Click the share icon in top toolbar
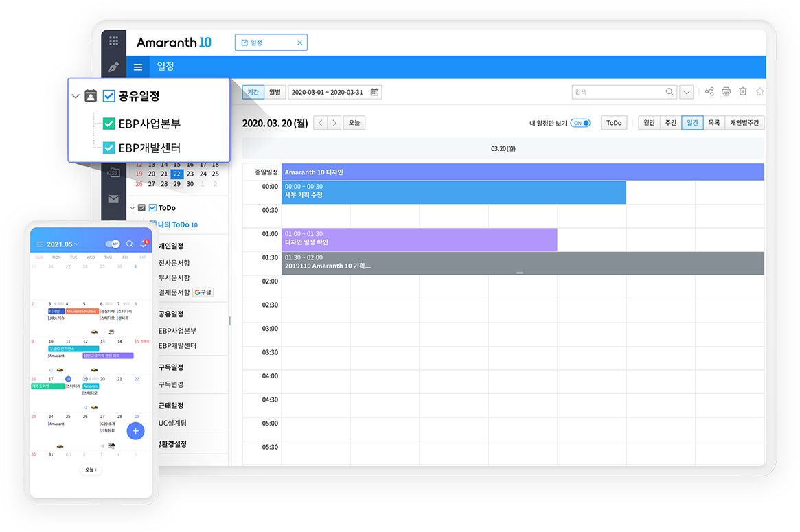Screen dimensions: 800x532 [x=709, y=92]
